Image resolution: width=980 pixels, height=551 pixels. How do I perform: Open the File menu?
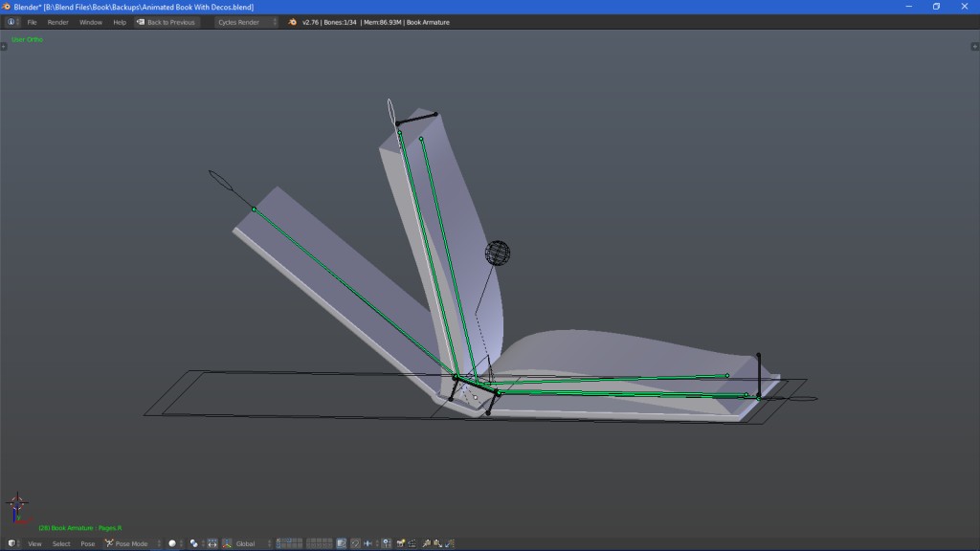point(32,22)
